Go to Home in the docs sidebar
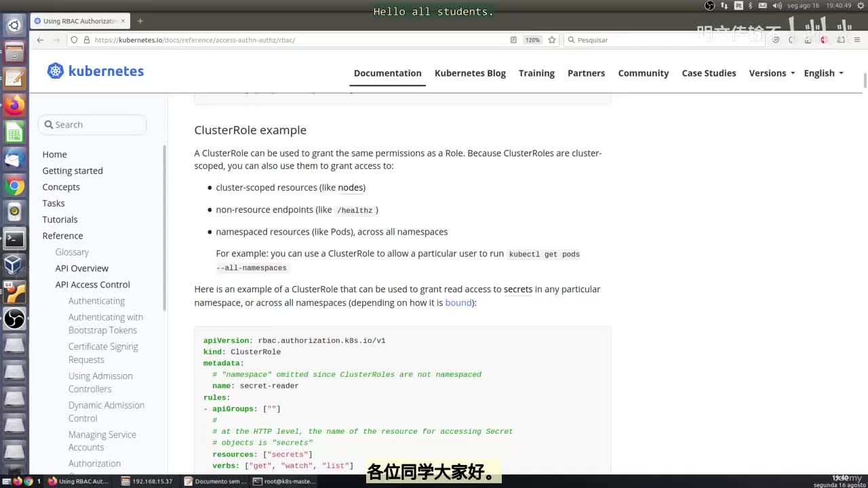The height and width of the screenshot is (488, 868). coord(55,155)
